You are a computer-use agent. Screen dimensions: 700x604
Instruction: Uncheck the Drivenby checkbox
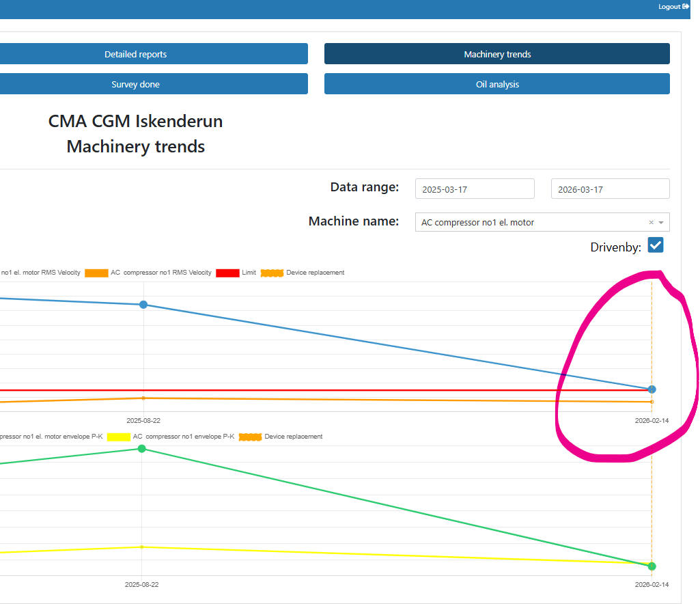tap(656, 245)
